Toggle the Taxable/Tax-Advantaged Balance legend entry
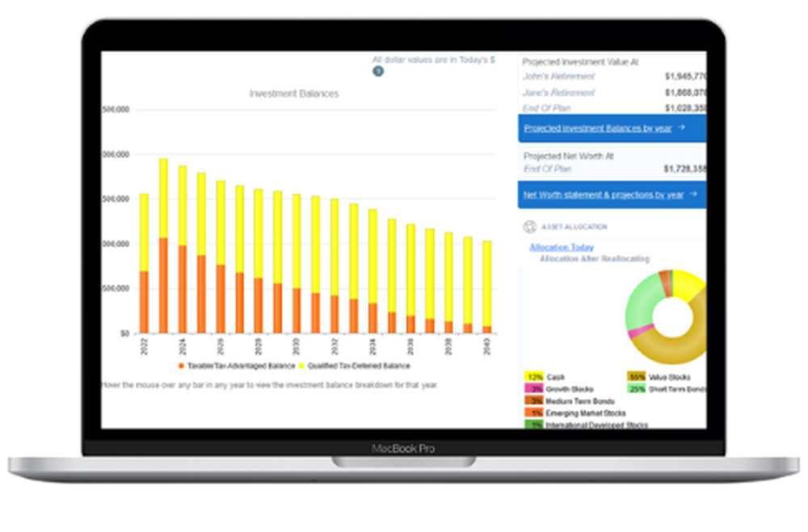 (237, 366)
